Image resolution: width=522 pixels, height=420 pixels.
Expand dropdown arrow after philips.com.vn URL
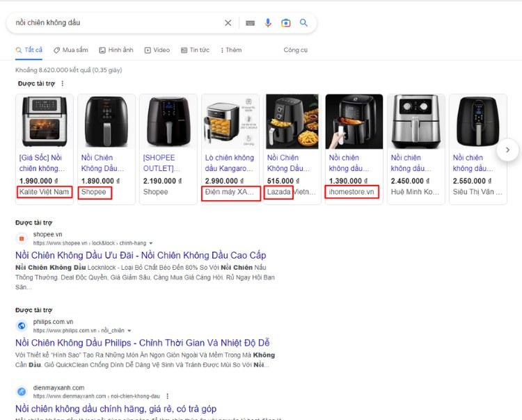[x=129, y=330]
